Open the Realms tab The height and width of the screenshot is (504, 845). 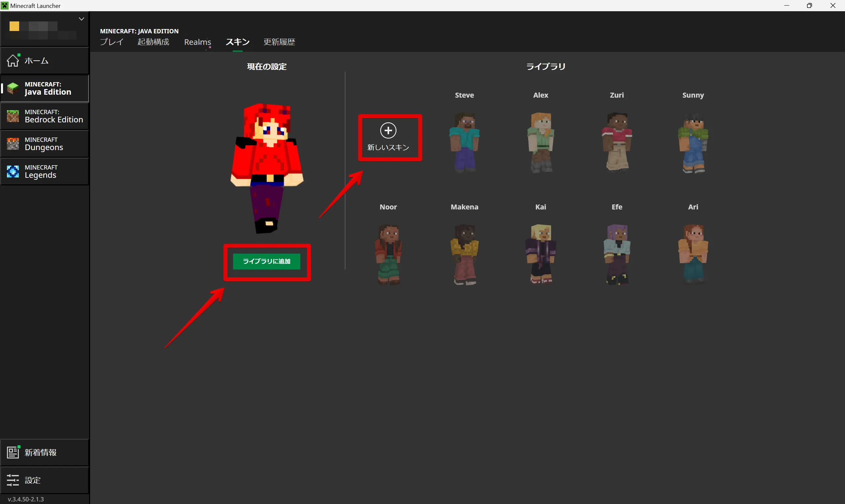click(197, 42)
